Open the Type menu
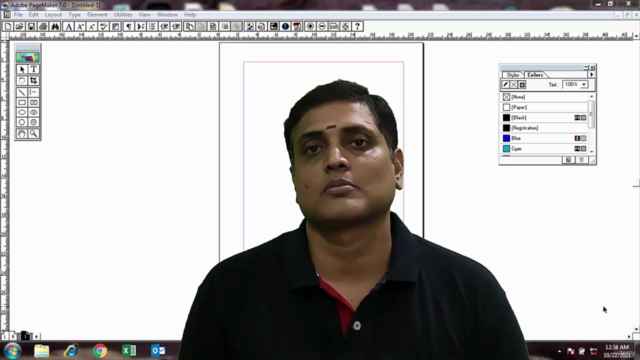 click(x=74, y=15)
